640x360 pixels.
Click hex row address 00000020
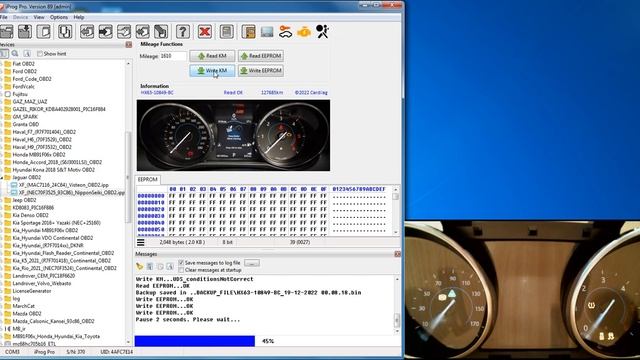click(x=151, y=209)
